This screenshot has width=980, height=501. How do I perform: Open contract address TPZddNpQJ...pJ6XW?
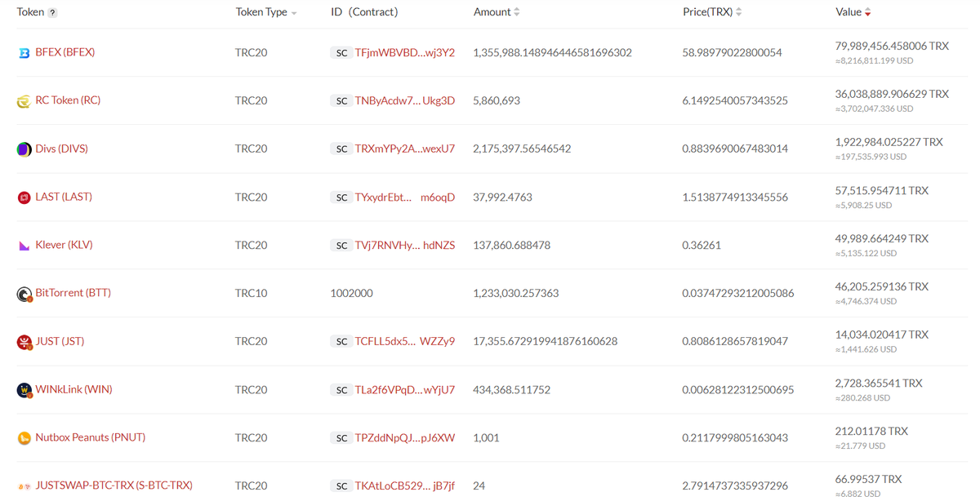click(x=405, y=437)
